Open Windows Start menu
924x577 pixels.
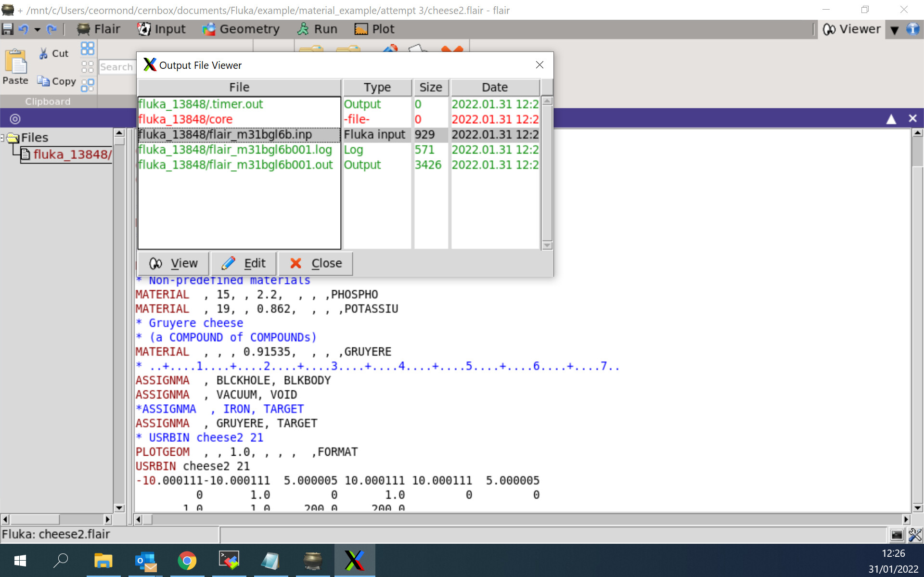tap(20, 561)
